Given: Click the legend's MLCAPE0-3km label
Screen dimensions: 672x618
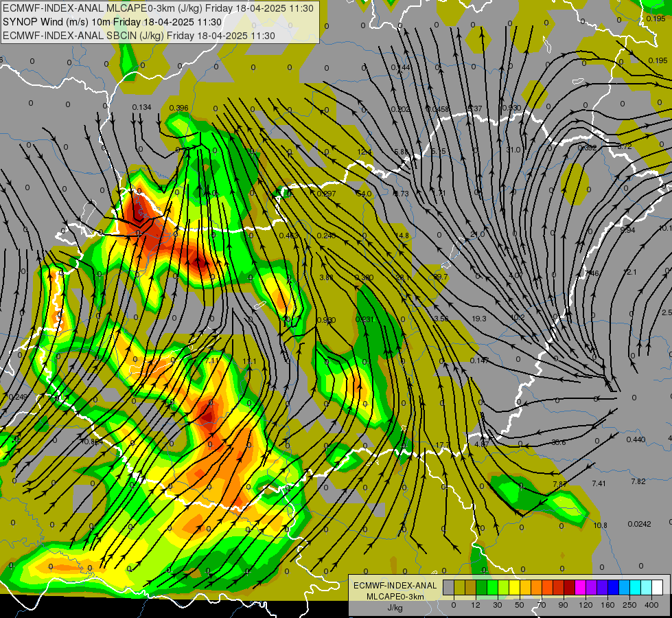Looking at the screenshot, I should 395,597.
